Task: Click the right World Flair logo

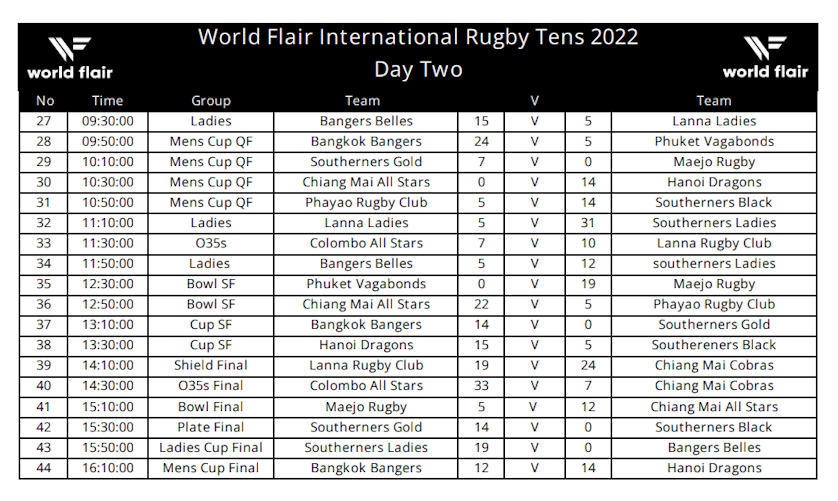Action: click(765, 57)
